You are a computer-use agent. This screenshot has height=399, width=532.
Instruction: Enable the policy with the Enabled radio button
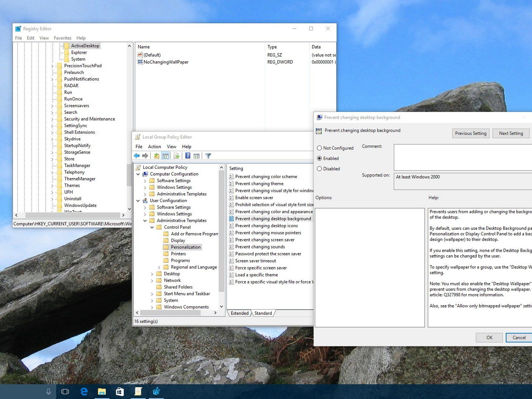click(x=319, y=158)
